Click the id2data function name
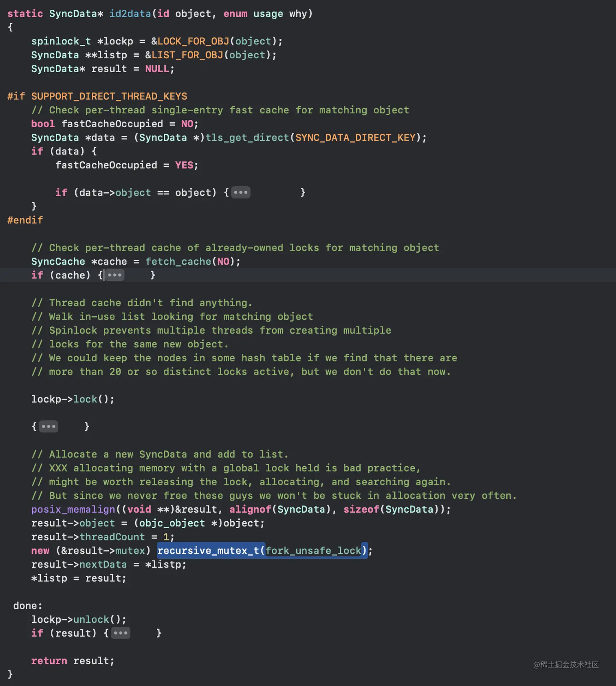This screenshot has width=616, height=686. click(130, 14)
